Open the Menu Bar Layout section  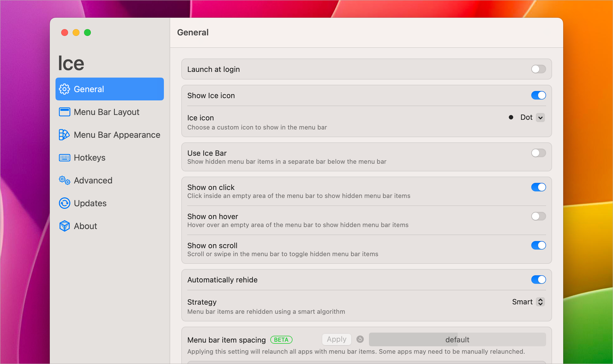(106, 112)
